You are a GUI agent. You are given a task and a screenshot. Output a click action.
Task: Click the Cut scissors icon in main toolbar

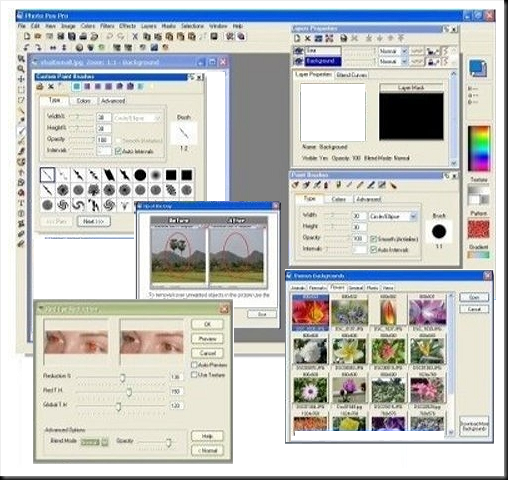pos(135,36)
